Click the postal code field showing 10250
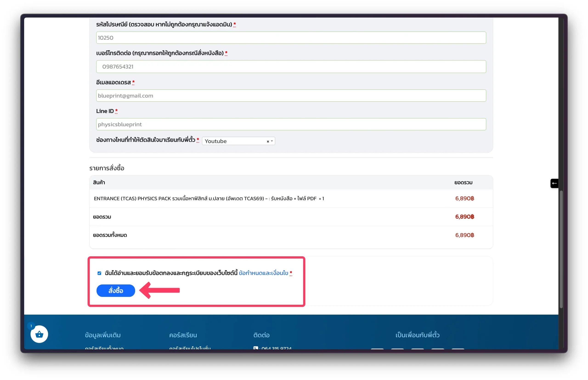Viewport: 588px width, 380px height. 291,37
